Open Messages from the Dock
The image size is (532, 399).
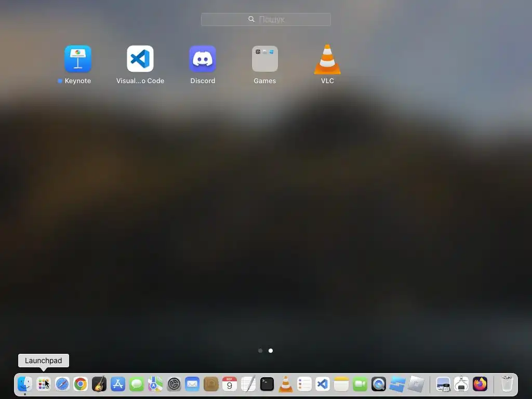[137, 384]
